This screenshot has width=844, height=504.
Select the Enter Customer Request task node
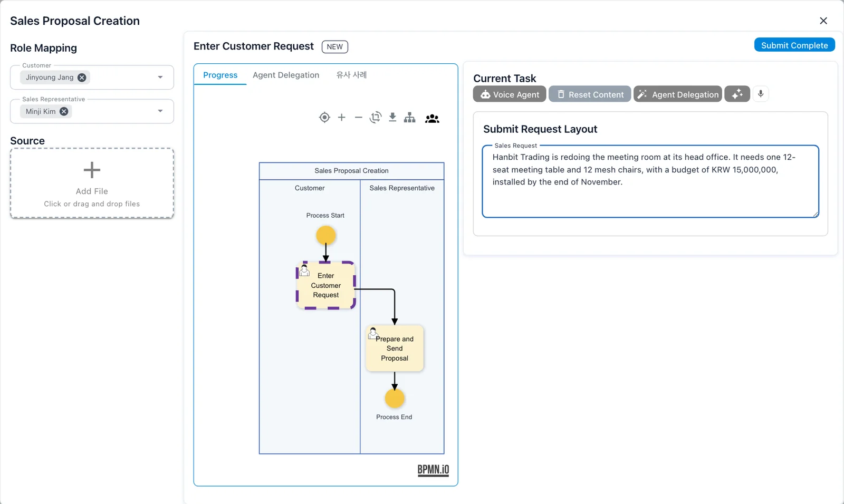[326, 285]
